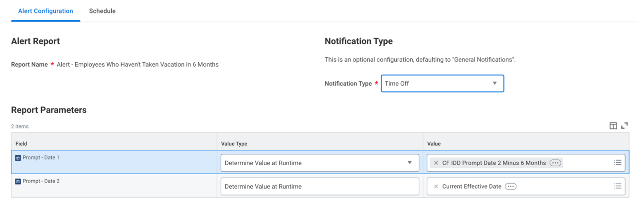Switch to Alert Configuration tab

point(45,11)
